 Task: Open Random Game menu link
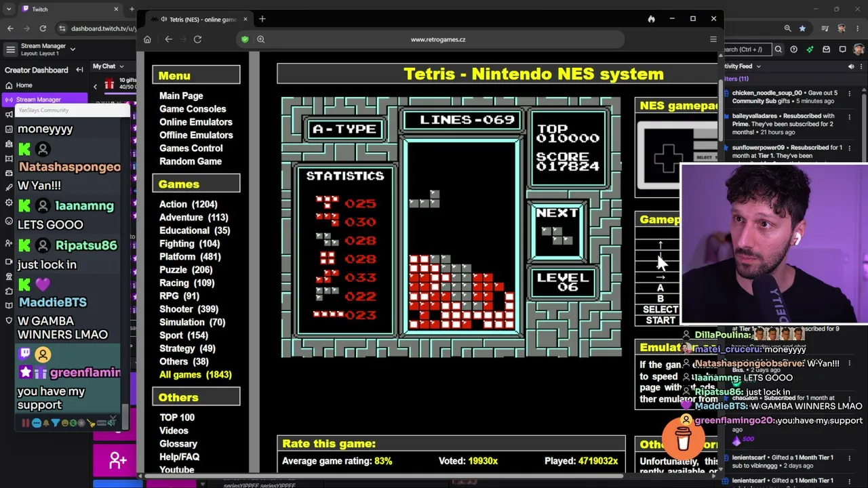pyautogui.click(x=191, y=161)
